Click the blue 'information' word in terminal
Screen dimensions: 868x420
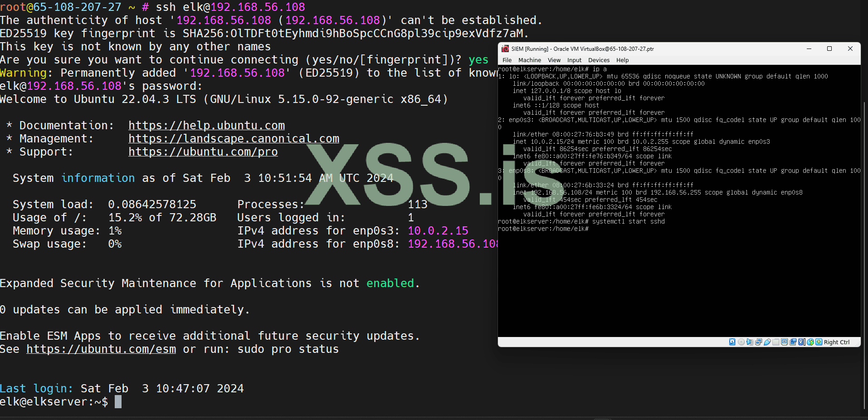coord(98,178)
